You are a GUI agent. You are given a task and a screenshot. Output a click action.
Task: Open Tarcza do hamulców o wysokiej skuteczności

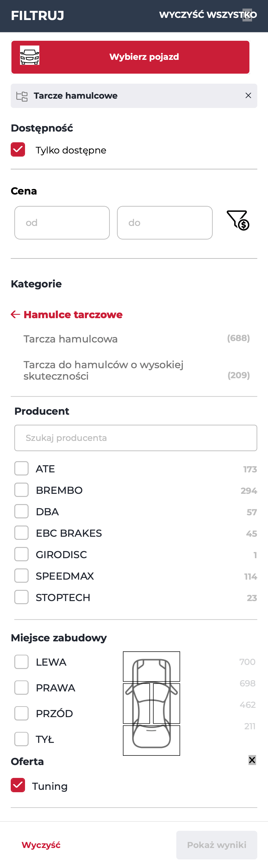[103, 370]
